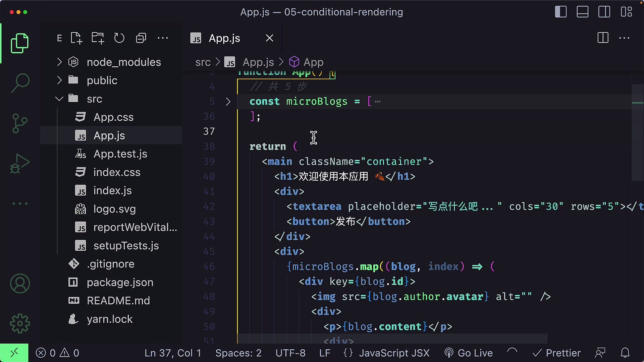Open explorer views and more actions menu
Screen dimensions: 644x362
[x=163, y=38]
